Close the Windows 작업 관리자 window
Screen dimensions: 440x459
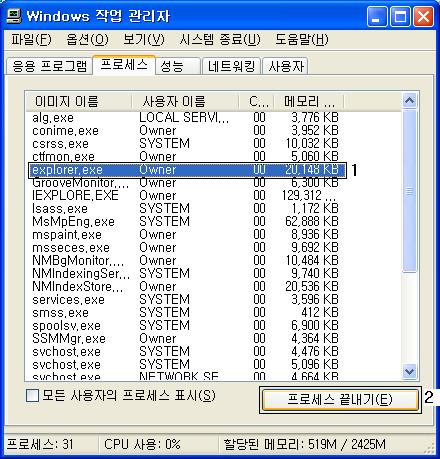(x=423, y=16)
